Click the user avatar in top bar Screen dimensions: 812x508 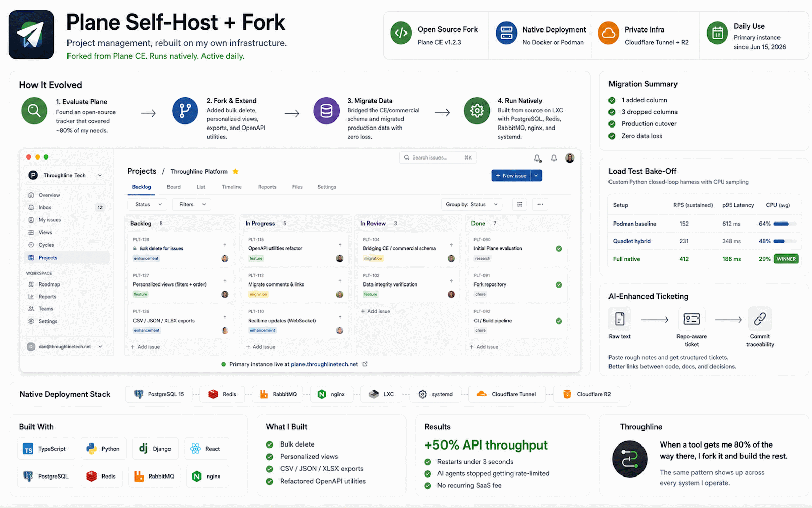pyautogui.click(x=570, y=158)
